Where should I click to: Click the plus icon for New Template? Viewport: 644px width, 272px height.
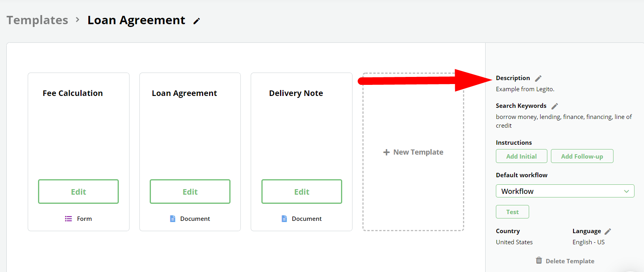coord(387,152)
